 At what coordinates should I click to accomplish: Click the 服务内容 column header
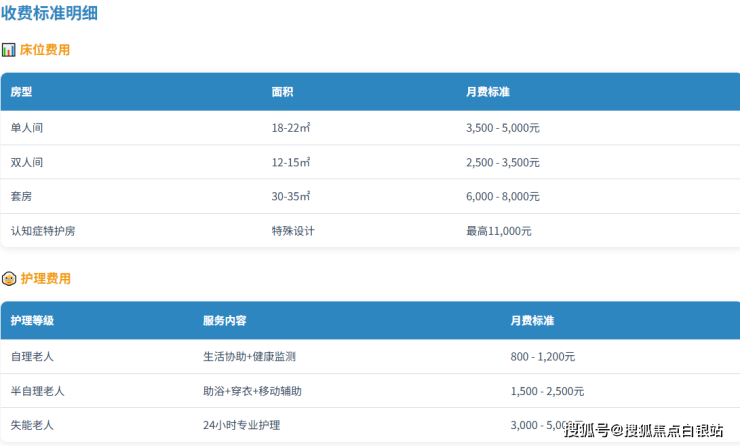point(225,321)
